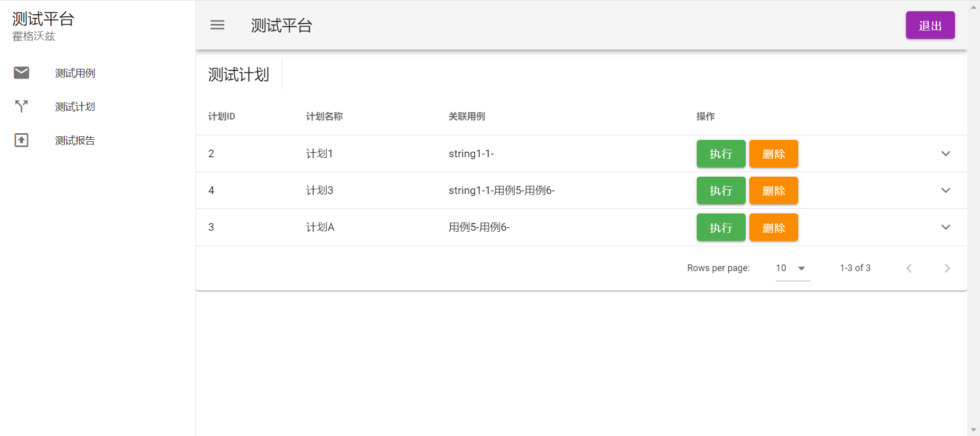The width and height of the screenshot is (980, 436).
Task: Go to the previous page arrow
Action: pos(909,269)
